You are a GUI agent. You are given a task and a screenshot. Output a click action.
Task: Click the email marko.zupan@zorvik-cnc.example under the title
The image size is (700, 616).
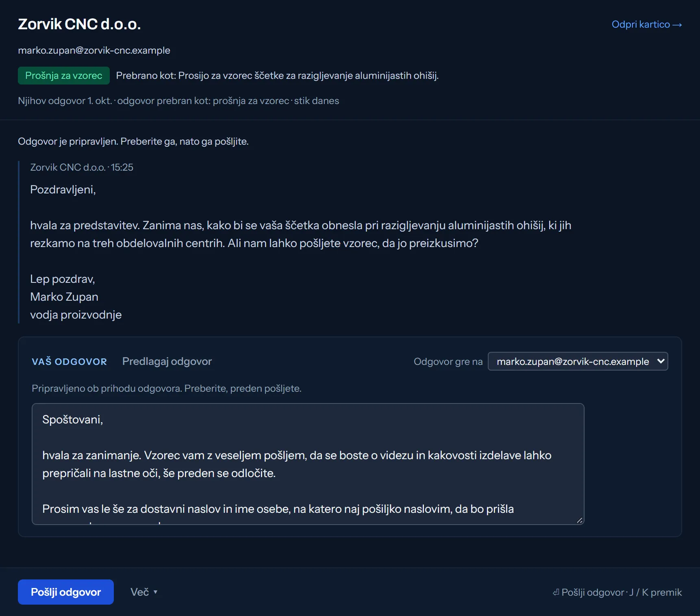pyautogui.click(x=94, y=50)
